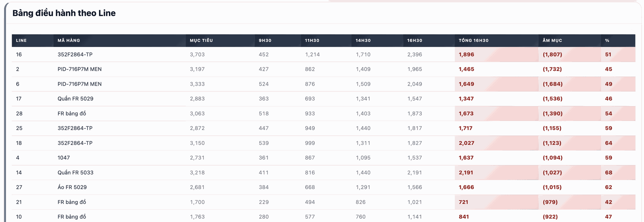Select the 9H30 column header
Viewport: 644px width, 222px height.
[x=265, y=40]
